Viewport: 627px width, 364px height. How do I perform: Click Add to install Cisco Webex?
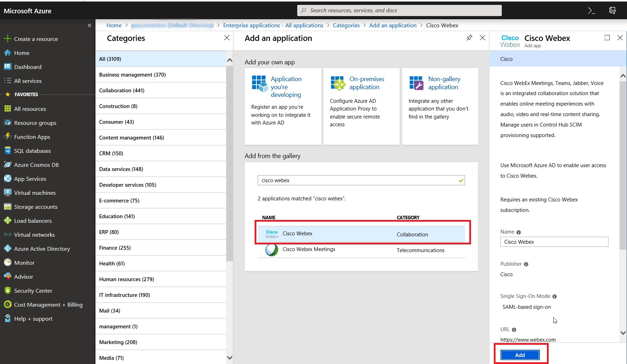click(520, 355)
